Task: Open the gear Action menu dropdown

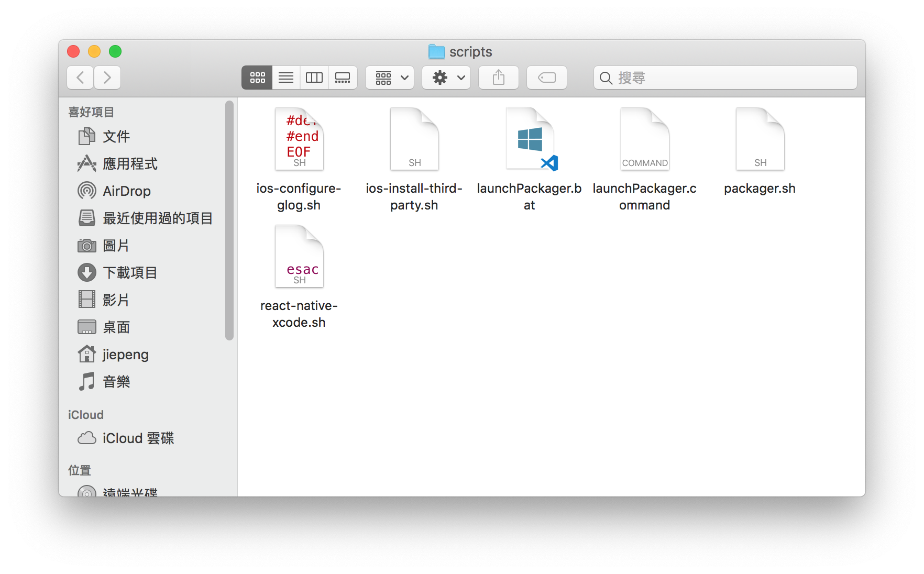Action: (x=446, y=78)
